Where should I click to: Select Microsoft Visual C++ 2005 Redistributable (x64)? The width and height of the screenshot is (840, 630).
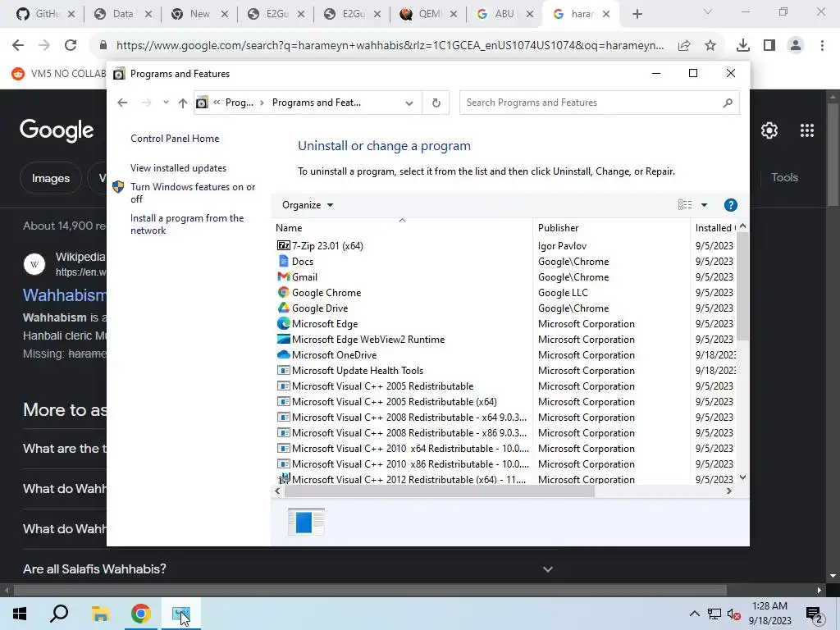tap(395, 401)
